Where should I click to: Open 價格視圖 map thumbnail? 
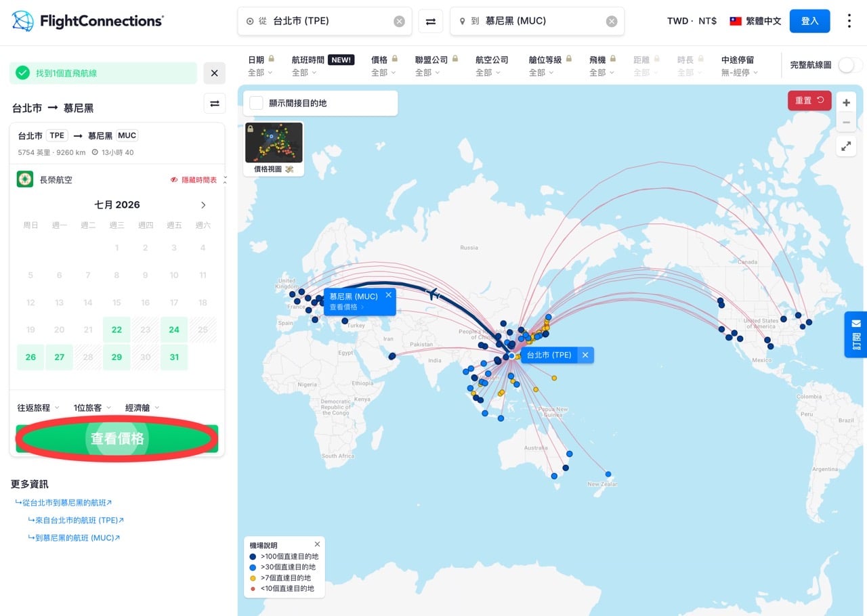274,148
